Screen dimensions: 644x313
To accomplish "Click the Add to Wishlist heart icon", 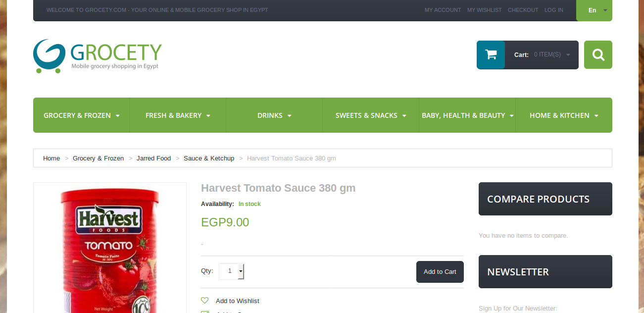I will click(205, 300).
